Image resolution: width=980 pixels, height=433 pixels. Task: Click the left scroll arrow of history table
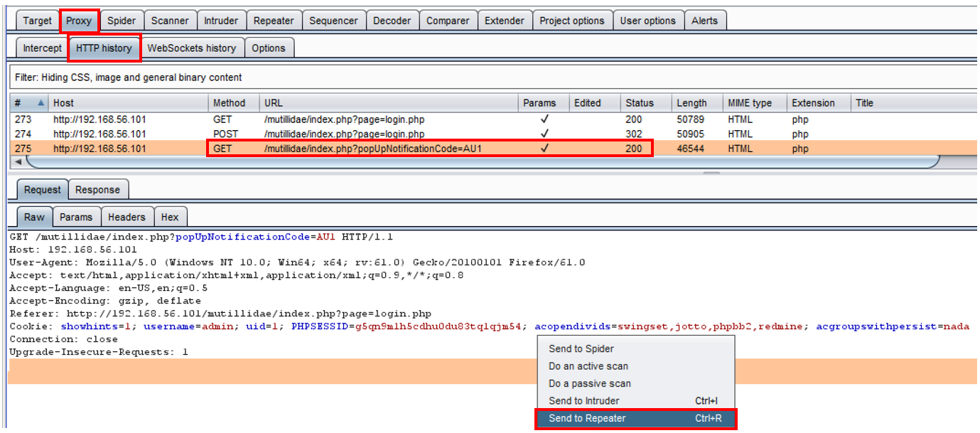(x=18, y=162)
